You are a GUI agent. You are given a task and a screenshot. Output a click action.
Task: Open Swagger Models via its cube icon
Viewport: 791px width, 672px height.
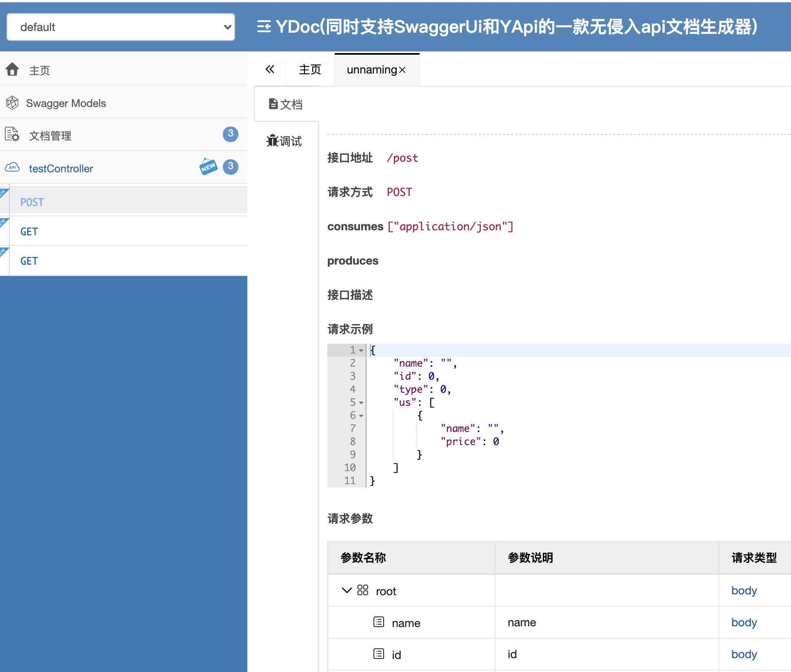point(12,103)
